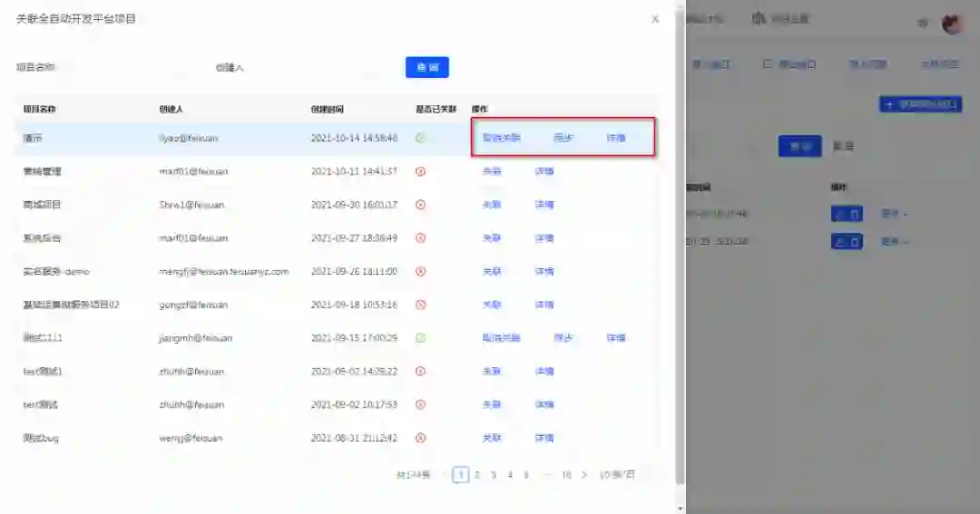This screenshot has width=980, height=514.
Task: Click 关联 for the Shrw1@feisuan project
Action: pos(492,205)
